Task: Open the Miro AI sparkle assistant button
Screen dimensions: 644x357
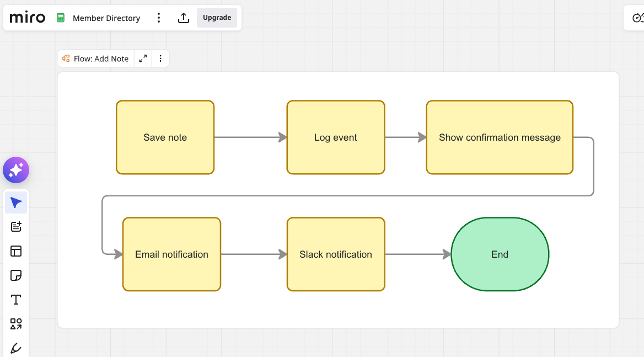Action: click(16, 169)
